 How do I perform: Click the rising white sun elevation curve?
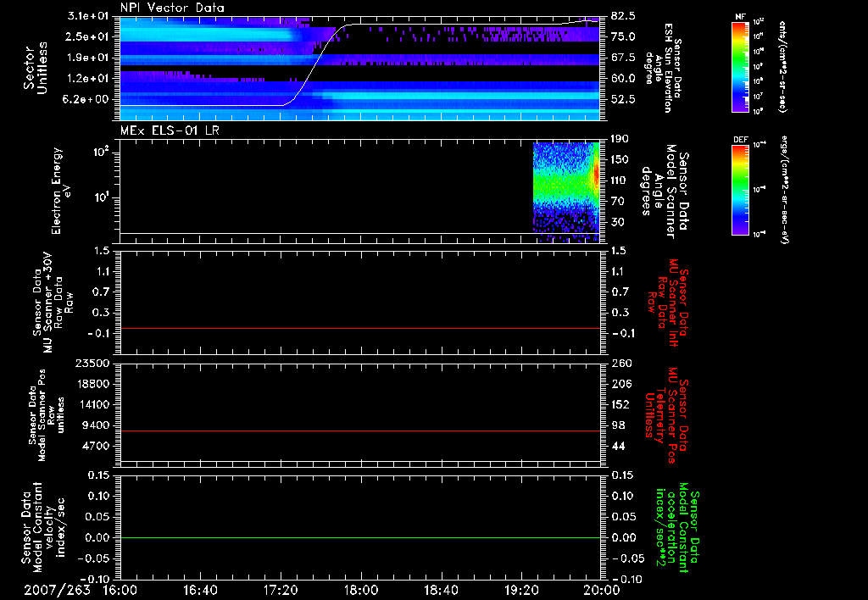(x=314, y=65)
